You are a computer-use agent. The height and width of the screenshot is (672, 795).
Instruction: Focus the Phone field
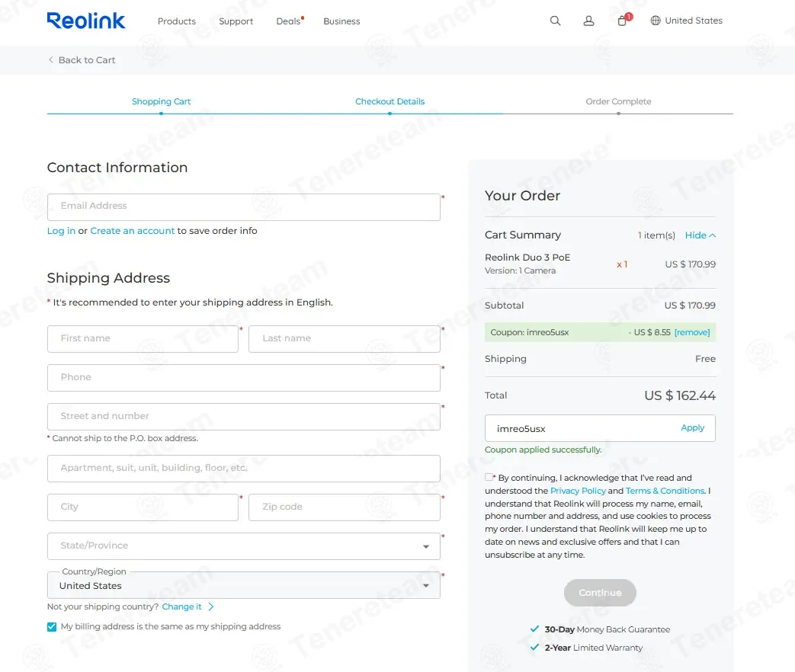coord(243,378)
